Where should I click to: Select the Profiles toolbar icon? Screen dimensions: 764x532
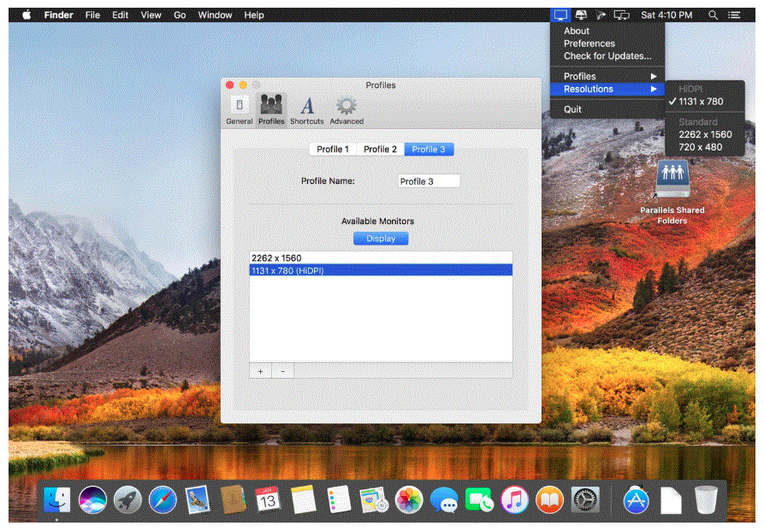(x=271, y=111)
